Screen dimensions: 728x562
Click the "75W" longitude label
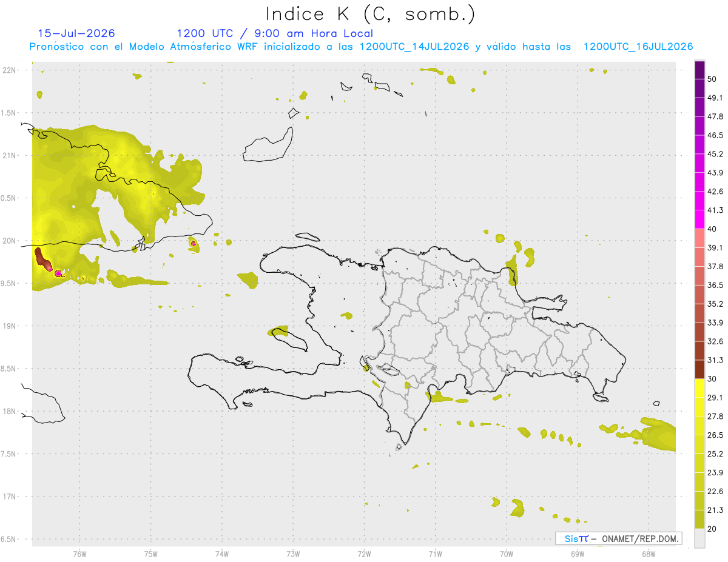pyautogui.click(x=150, y=554)
